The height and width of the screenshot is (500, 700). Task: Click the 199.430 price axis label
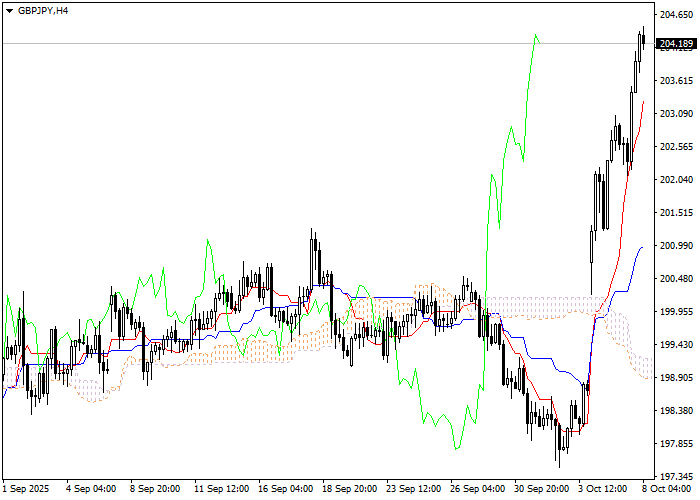coord(677,345)
